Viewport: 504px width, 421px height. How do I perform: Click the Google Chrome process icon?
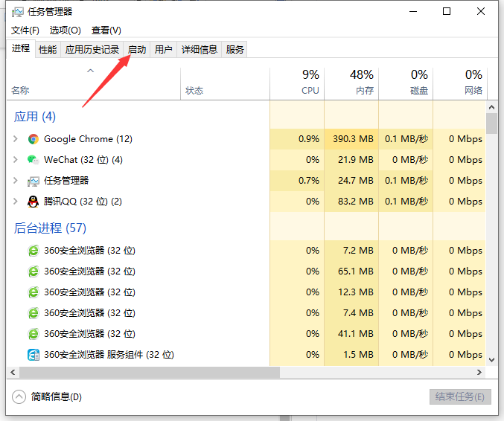(x=33, y=139)
